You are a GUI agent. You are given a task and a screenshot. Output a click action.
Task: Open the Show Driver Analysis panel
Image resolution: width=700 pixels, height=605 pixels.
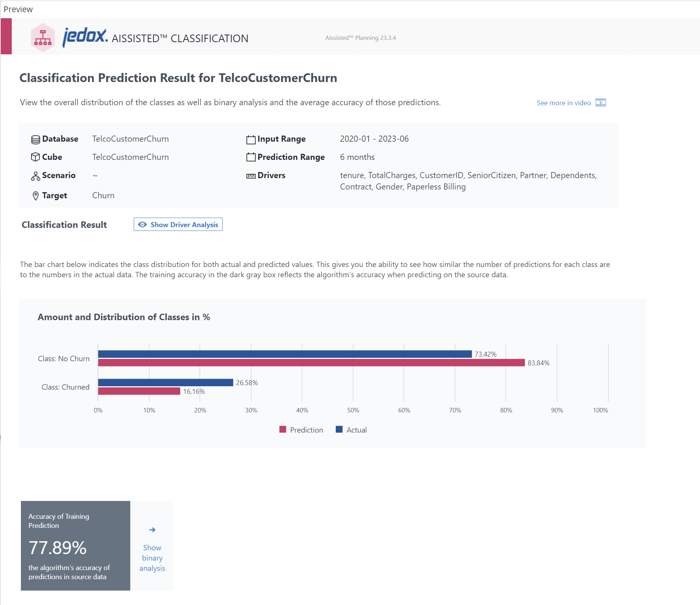pyautogui.click(x=178, y=224)
